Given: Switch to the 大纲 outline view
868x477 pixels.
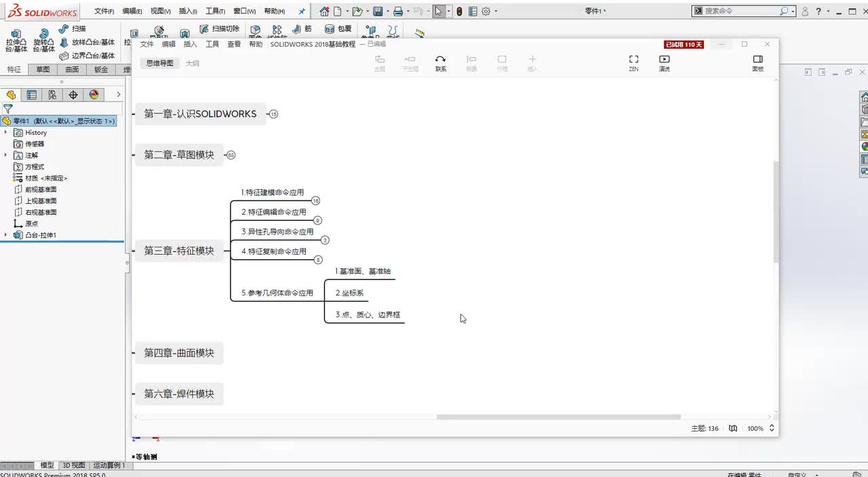Looking at the screenshot, I should tap(193, 63).
